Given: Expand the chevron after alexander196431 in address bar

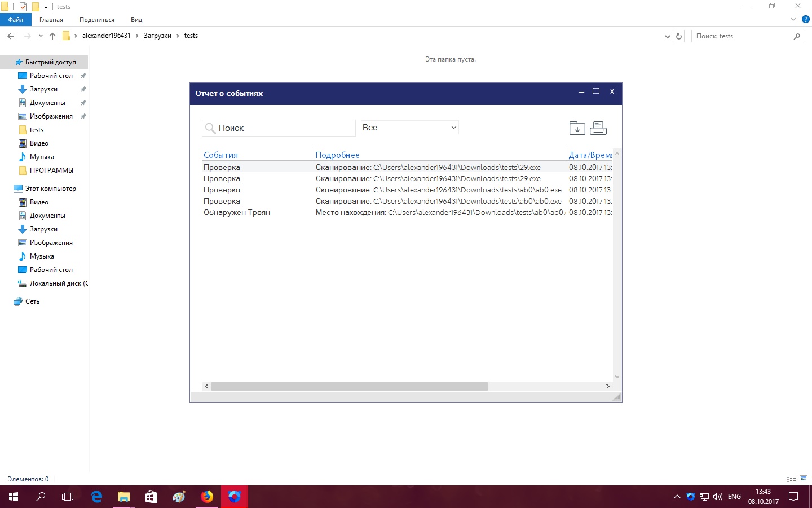Looking at the screenshot, I should (x=137, y=36).
